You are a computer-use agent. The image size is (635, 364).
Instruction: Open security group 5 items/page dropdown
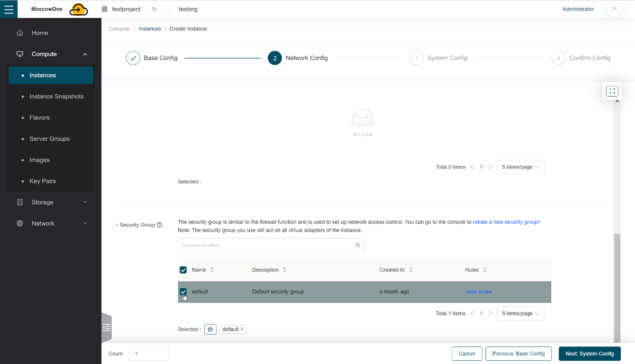520,313
